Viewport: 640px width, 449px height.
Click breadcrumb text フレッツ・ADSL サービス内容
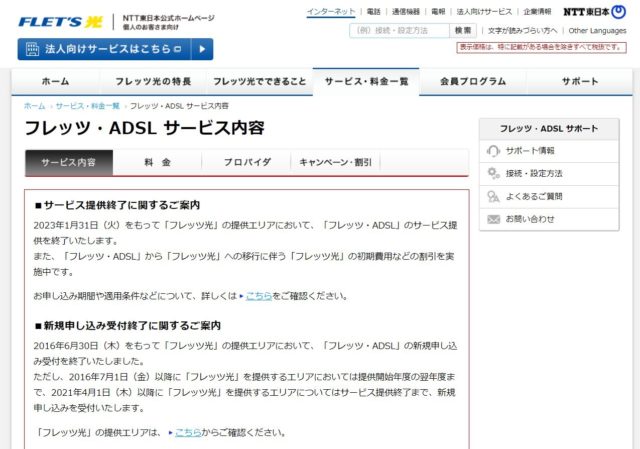click(x=179, y=106)
